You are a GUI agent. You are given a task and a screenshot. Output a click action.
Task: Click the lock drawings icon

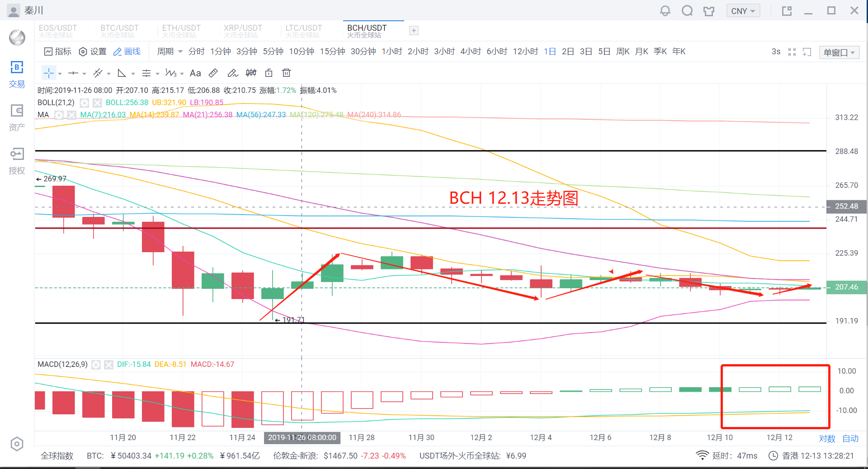[269, 73]
